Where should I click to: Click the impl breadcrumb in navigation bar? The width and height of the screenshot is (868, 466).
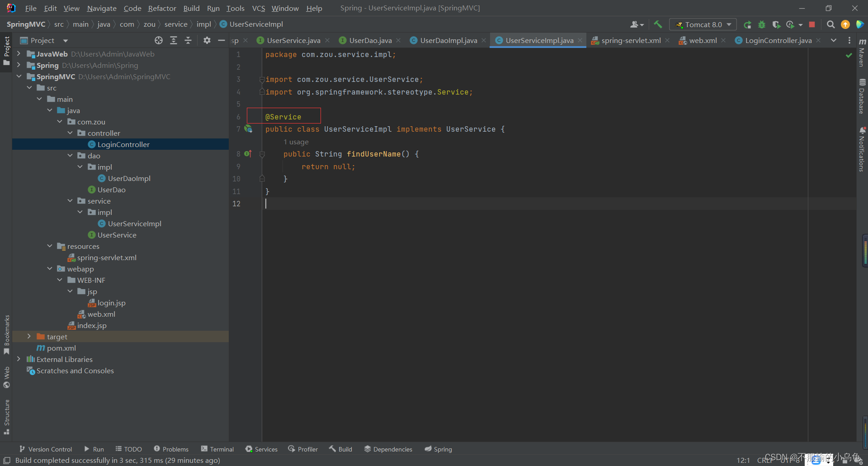(x=203, y=24)
